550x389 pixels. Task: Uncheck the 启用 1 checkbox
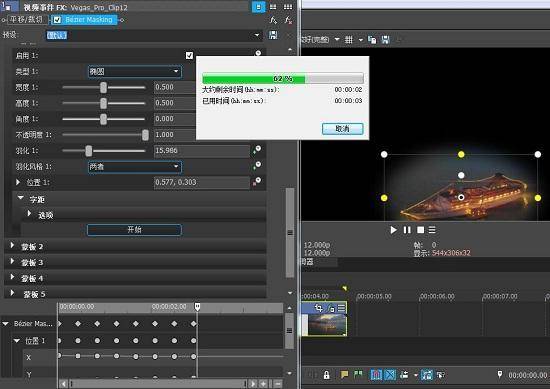pyautogui.click(x=189, y=55)
